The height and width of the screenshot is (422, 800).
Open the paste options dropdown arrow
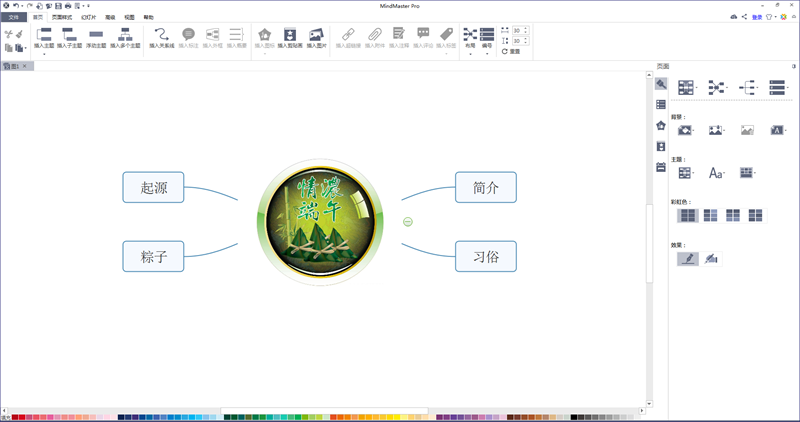tap(26, 48)
